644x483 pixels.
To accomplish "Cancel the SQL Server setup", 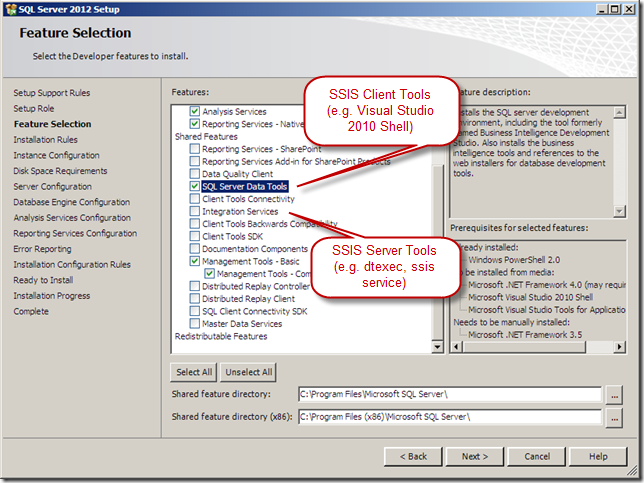I will (537, 456).
